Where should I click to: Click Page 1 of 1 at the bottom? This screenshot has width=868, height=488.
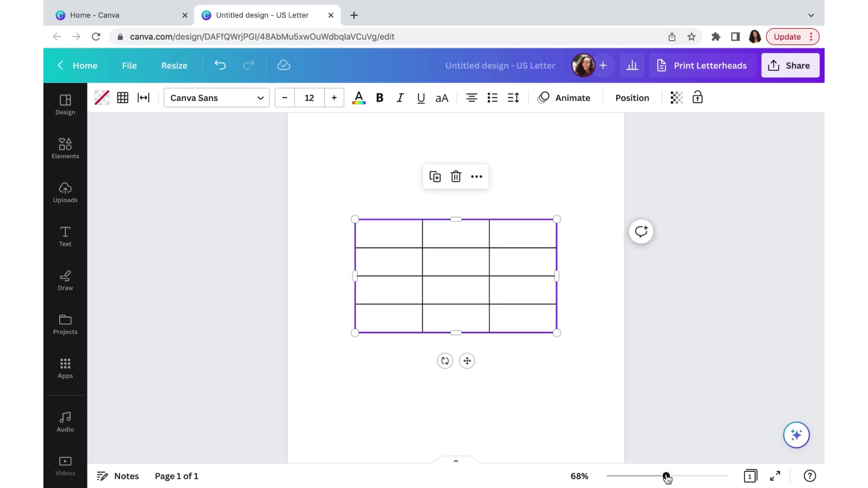(x=176, y=476)
